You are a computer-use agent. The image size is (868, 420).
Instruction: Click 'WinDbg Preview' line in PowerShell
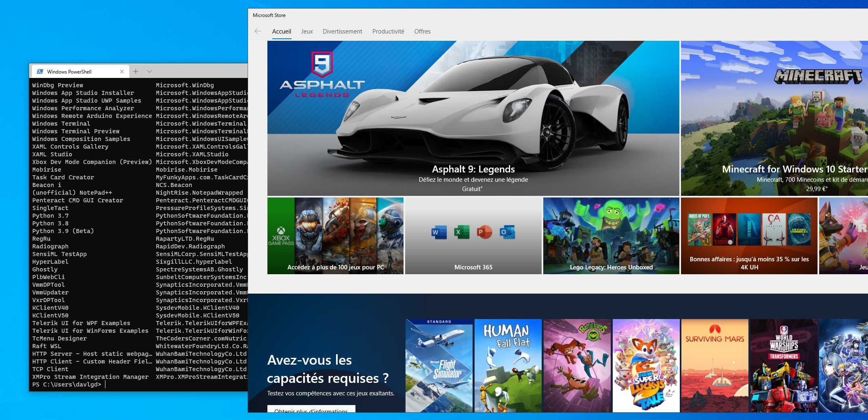pos(58,85)
